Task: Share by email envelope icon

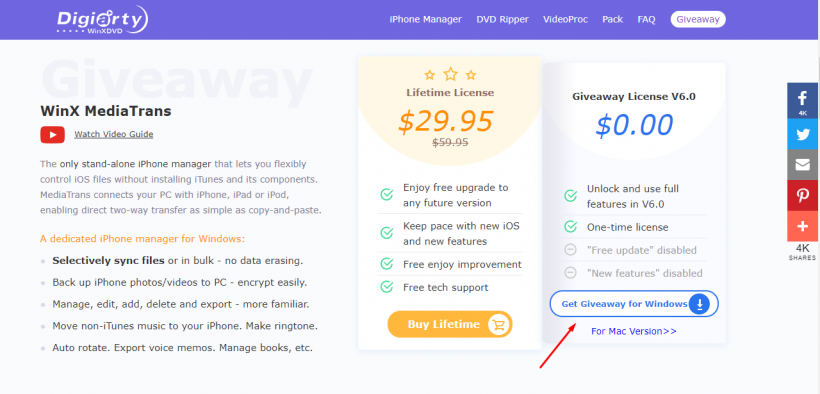Action: click(802, 165)
